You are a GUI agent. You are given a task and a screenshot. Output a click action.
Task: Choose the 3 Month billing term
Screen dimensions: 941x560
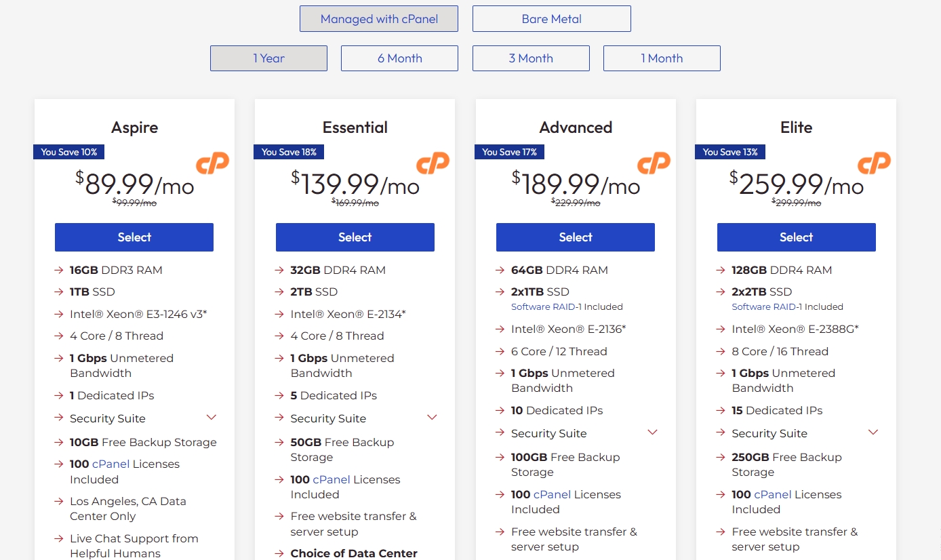(531, 58)
